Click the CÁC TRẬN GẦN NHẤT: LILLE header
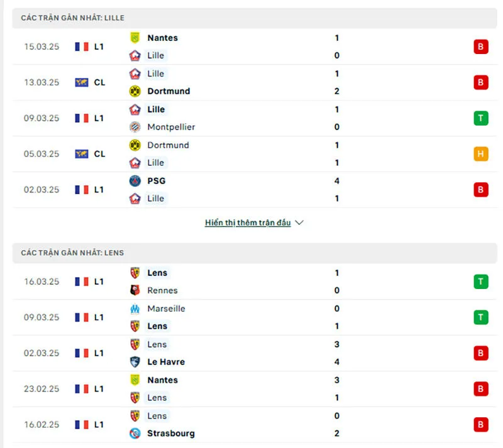This screenshot has width=503, height=448. click(75, 18)
